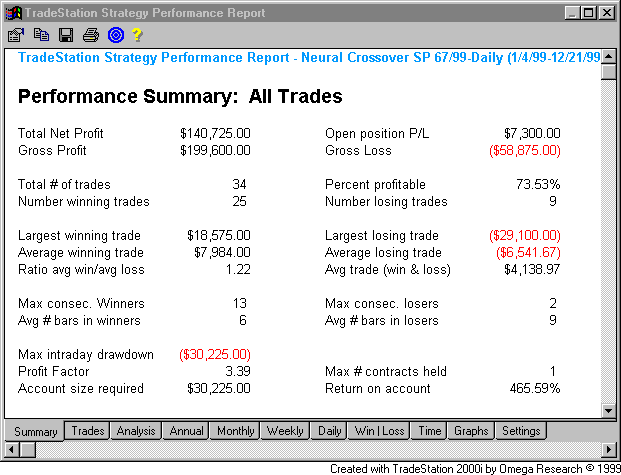Switch to the Annual tab
Screen dimensions: 621x475
(186, 431)
